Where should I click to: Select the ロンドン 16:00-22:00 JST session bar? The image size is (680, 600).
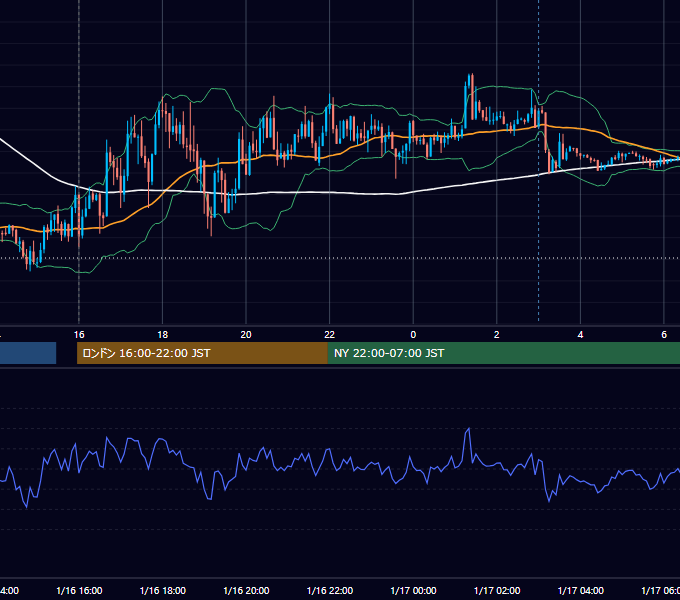point(202,353)
